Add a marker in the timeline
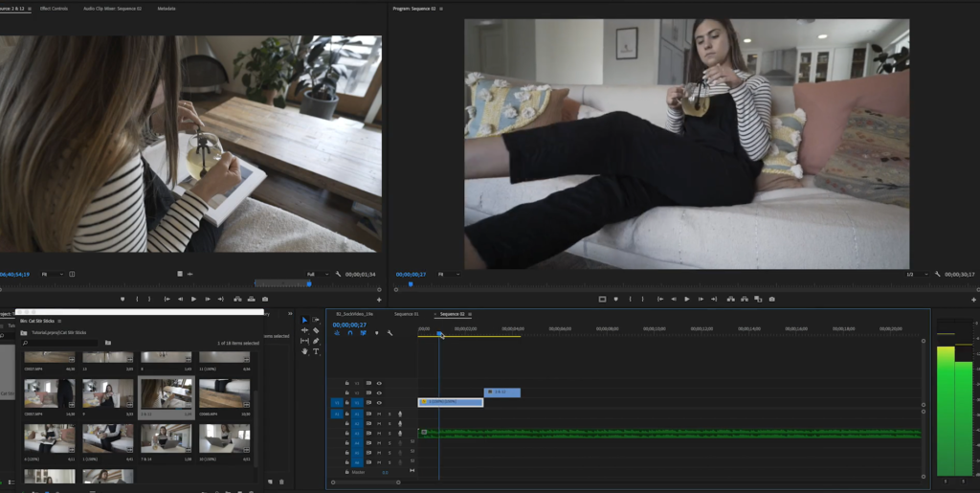980x493 pixels. coord(376,333)
